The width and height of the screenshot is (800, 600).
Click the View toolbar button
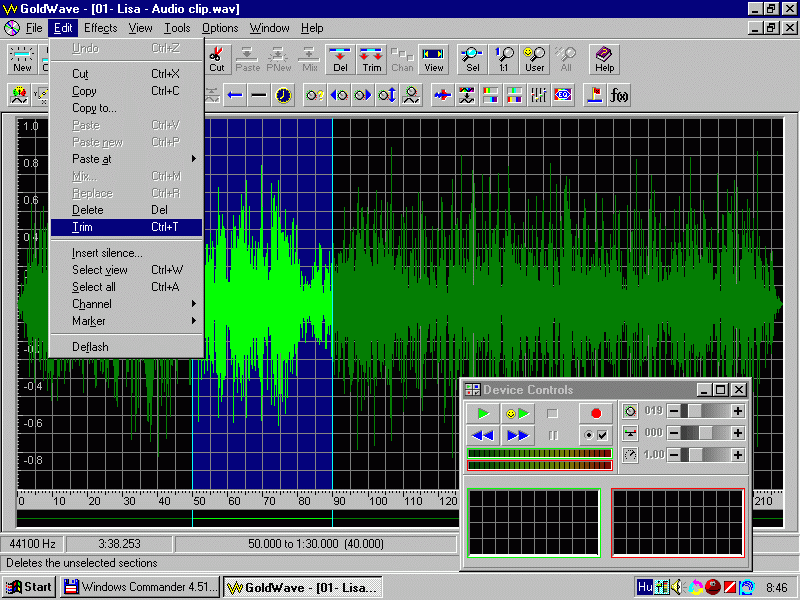pos(433,59)
